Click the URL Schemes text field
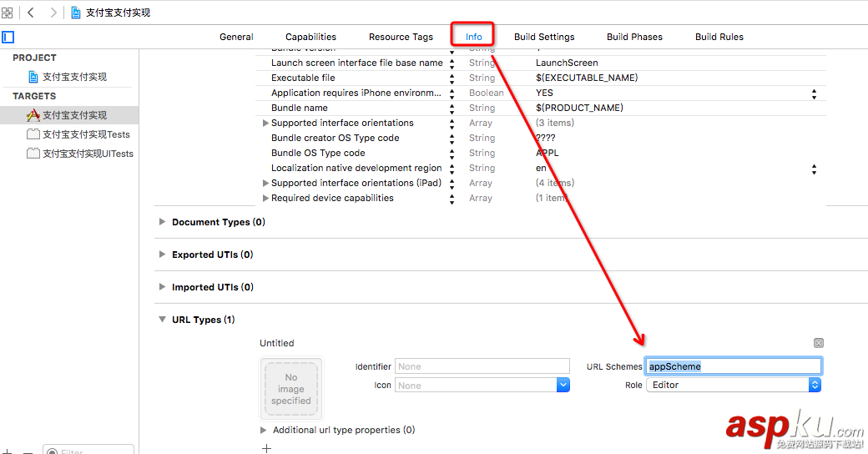Image resolution: width=868 pixels, height=454 pixels. point(733,366)
